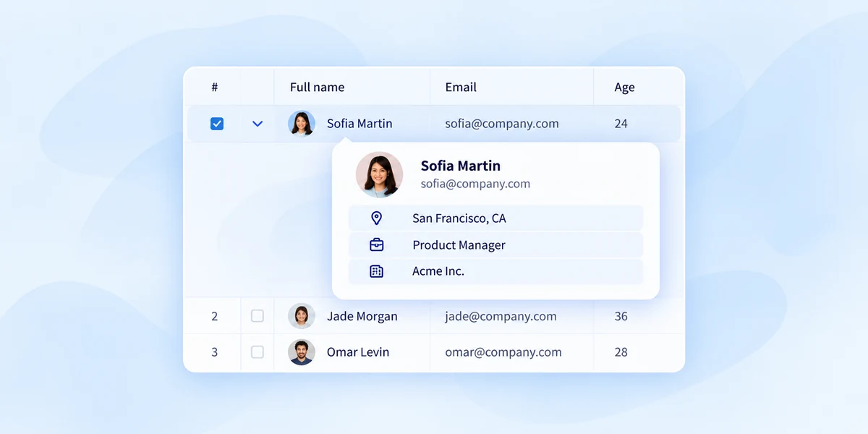
Task: Click the briefcase job title icon
Action: pos(376,244)
